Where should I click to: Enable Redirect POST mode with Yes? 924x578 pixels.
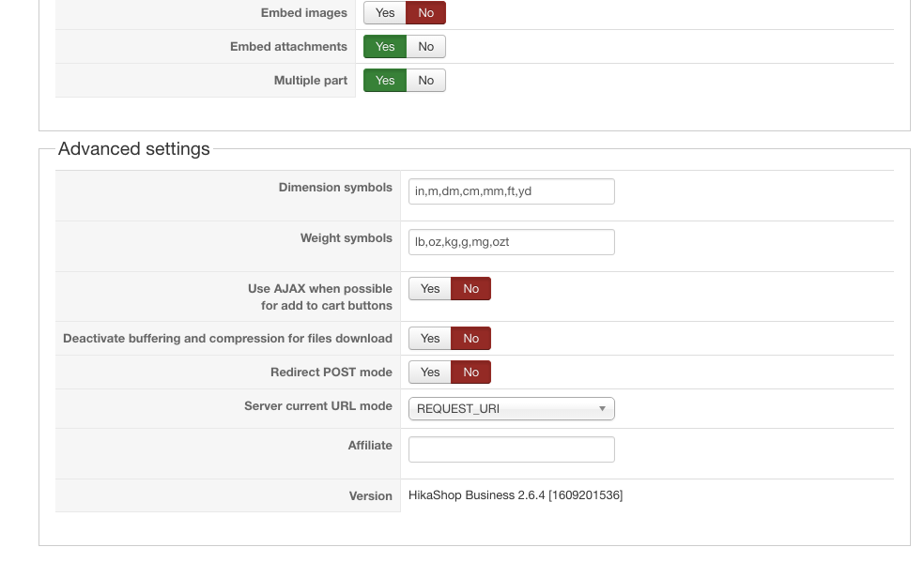(x=430, y=373)
